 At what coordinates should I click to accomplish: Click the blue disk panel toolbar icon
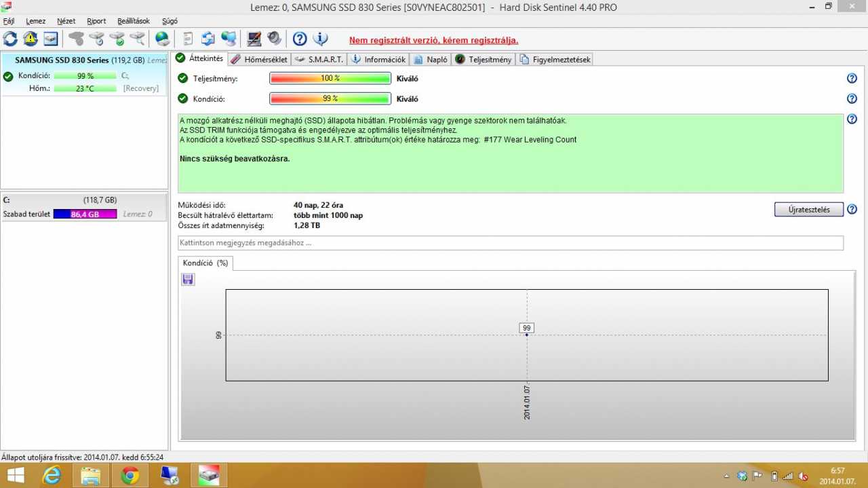(x=51, y=39)
